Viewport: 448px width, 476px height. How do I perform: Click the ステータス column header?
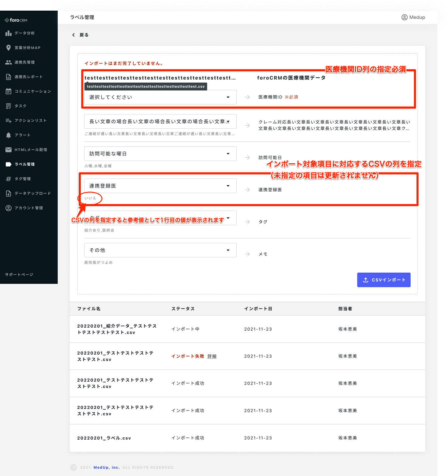coord(183,309)
